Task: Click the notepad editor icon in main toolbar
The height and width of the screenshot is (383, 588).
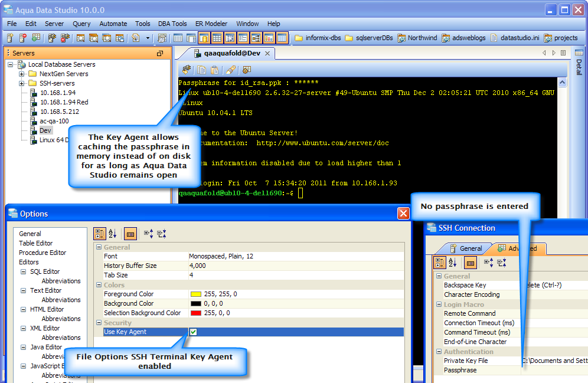Action: (x=136, y=38)
